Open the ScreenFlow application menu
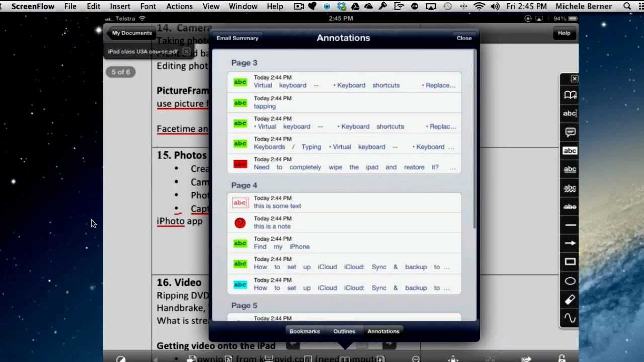The image size is (644, 362). pyautogui.click(x=33, y=6)
